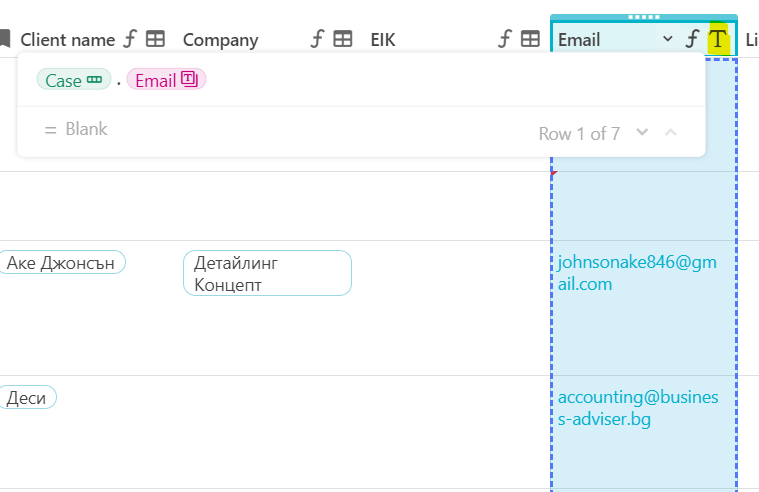Open Email column dropdown chevron
The height and width of the screenshot is (492, 759).
667,39
